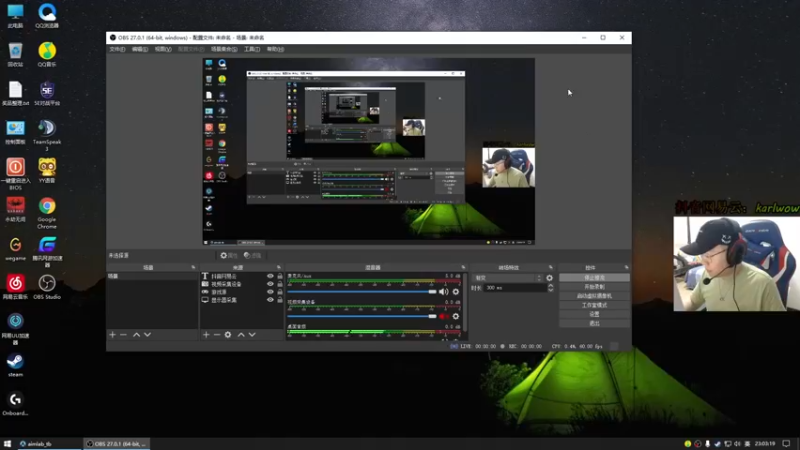Lock the 显示器采集 source
800x450 pixels.
[280, 299]
